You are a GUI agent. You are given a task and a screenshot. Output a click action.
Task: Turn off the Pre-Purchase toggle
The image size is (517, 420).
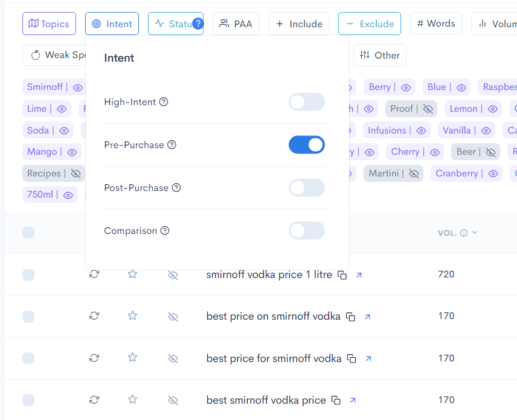(306, 145)
